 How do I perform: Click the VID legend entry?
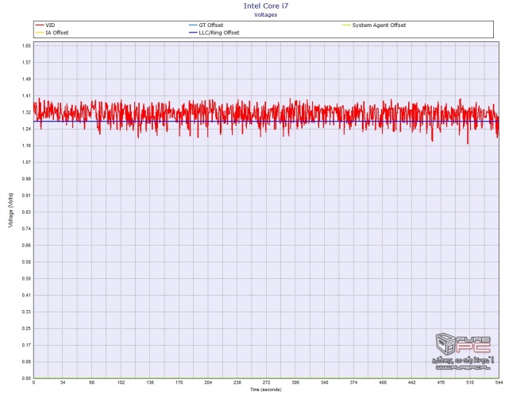click(45, 25)
